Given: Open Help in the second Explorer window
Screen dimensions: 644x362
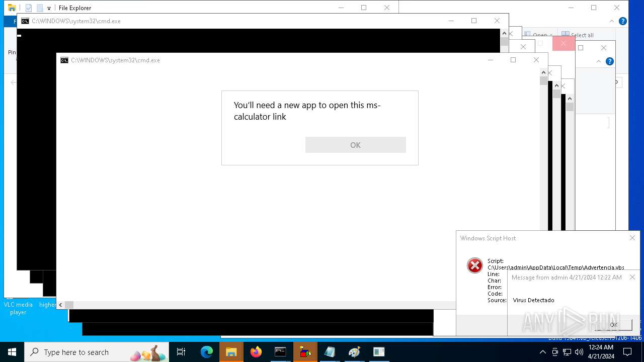Looking at the screenshot, I should 609,61.
